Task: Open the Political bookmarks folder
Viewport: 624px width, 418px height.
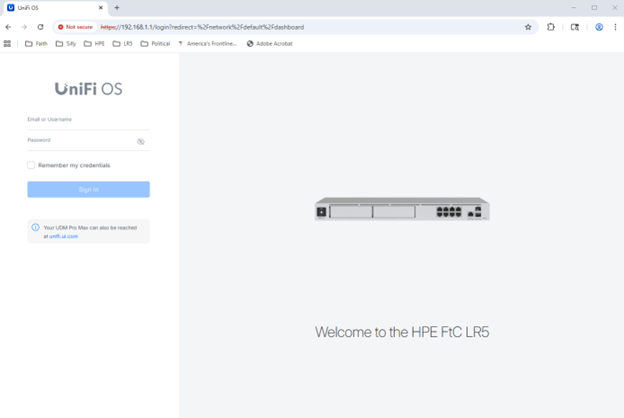Action: tap(155, 44)
